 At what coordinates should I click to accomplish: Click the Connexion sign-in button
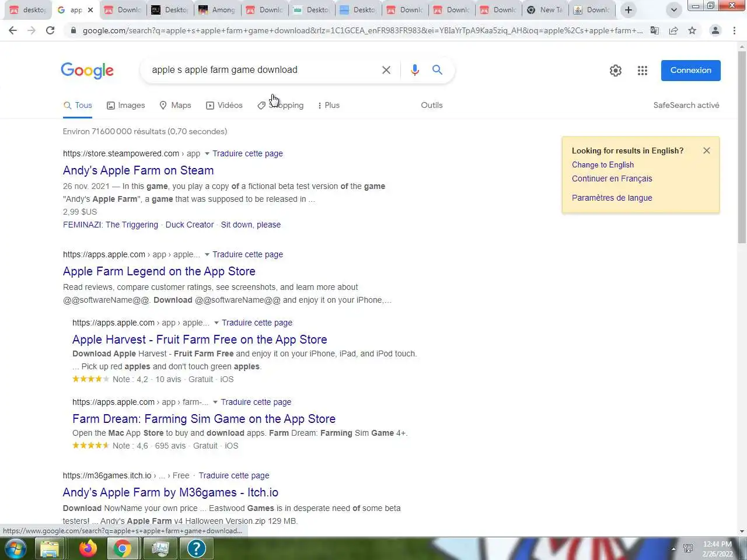click(x=691, y=71)
